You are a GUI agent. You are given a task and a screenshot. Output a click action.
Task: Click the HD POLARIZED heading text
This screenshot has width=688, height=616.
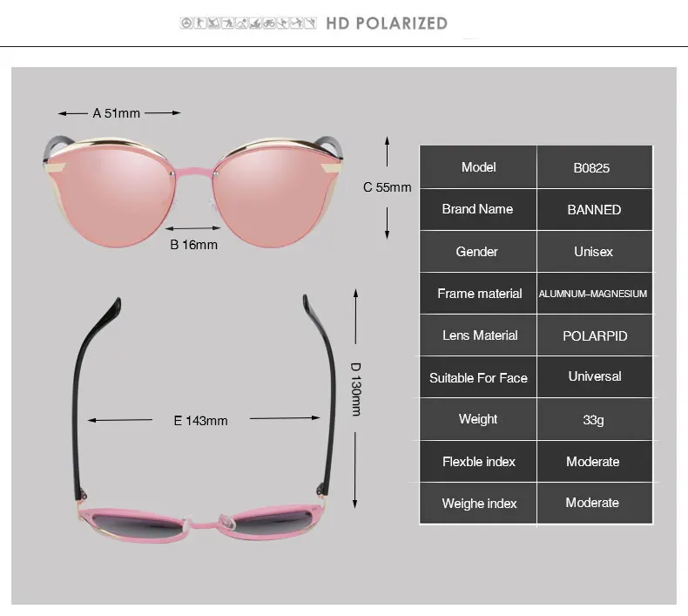click(387, 24)
